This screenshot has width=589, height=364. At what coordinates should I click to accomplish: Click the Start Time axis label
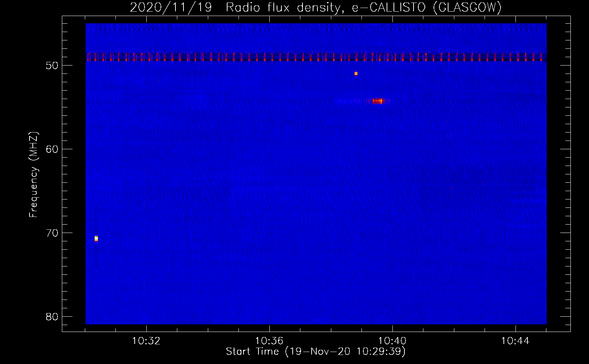tap(316, 352)
